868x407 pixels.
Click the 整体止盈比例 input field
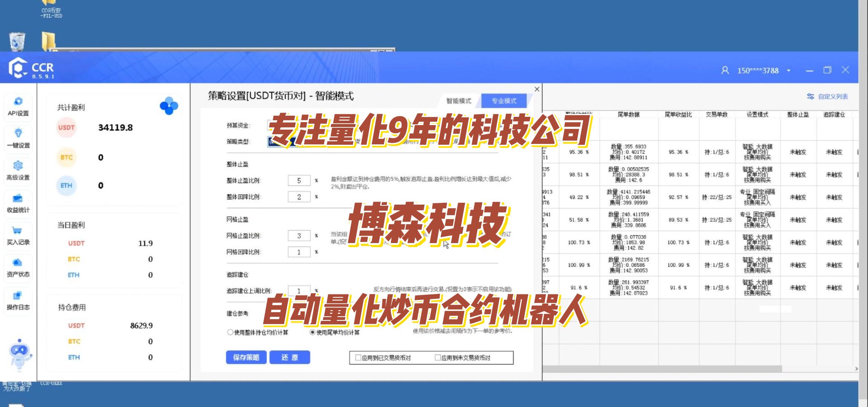click(299, 181)
